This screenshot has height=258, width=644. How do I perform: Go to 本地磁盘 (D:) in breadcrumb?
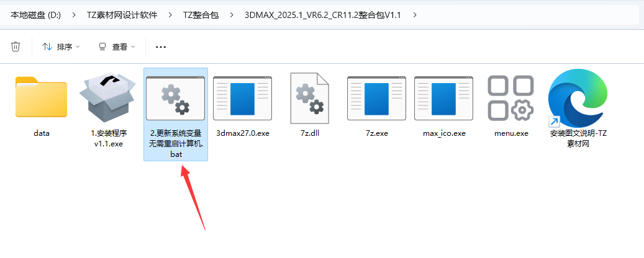click(35, 15)
